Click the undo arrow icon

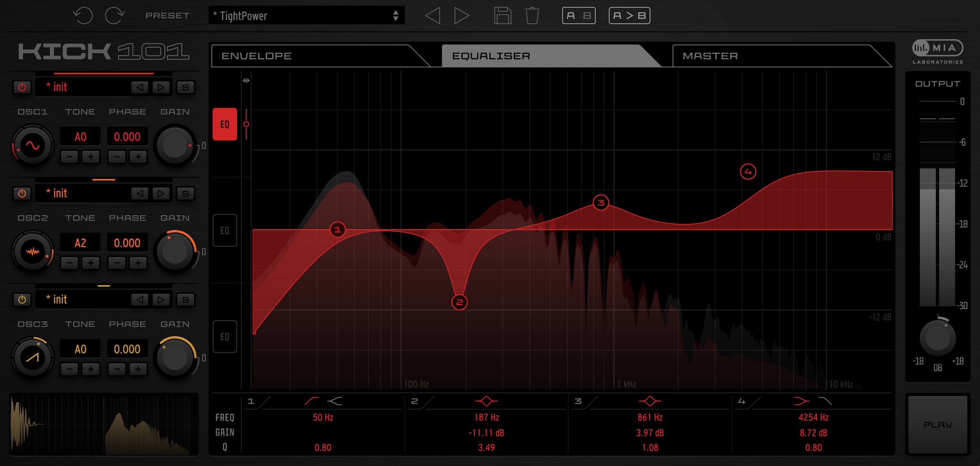83,16
